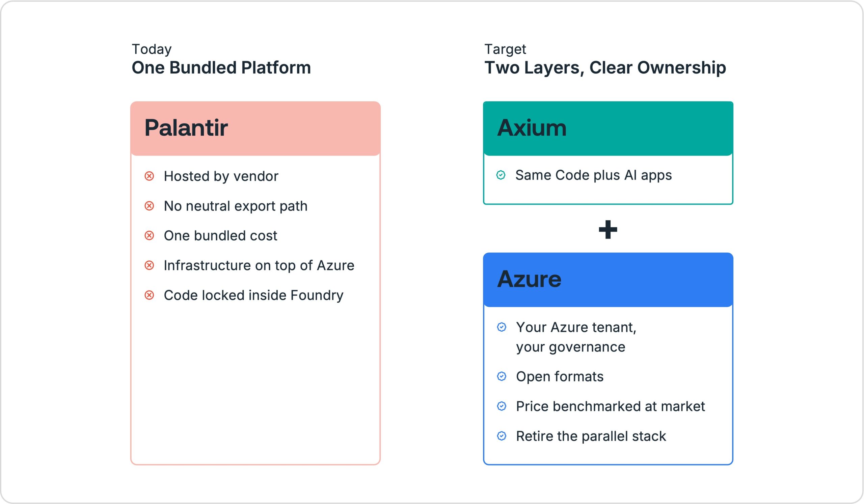Click the 'Open formats' text

pyautogui.click(x=560, y=376)
